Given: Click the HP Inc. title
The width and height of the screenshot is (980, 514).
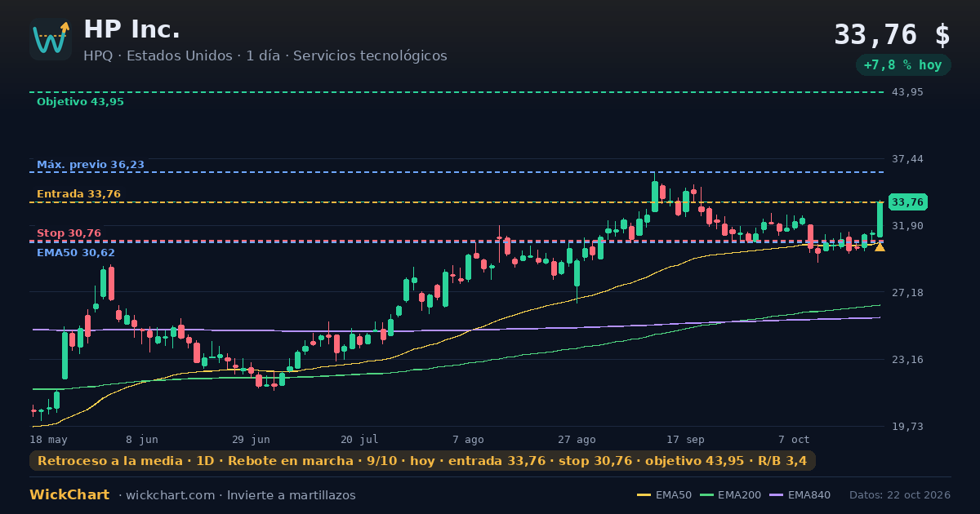Looking at the screenshot, I should [131, 29].
